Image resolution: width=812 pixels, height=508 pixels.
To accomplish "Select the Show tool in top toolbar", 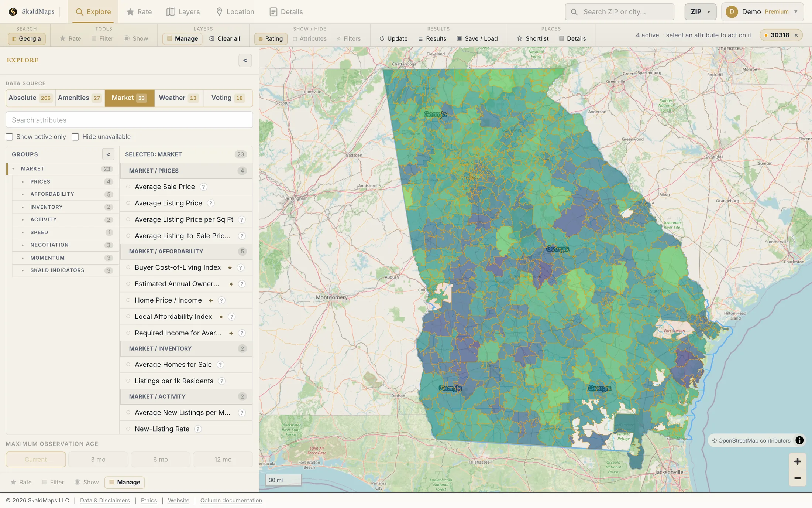I will point(136,38).
